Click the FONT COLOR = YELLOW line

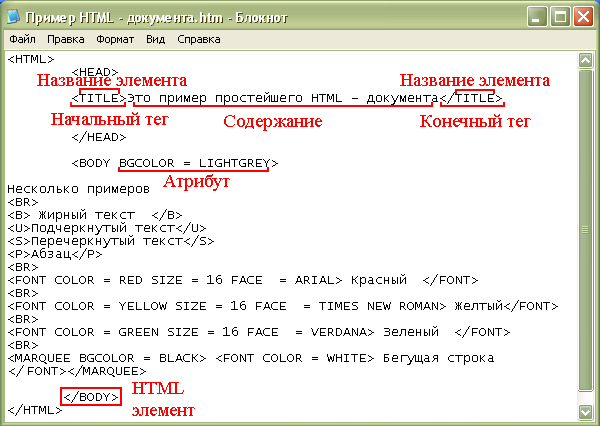coord(283,306)
